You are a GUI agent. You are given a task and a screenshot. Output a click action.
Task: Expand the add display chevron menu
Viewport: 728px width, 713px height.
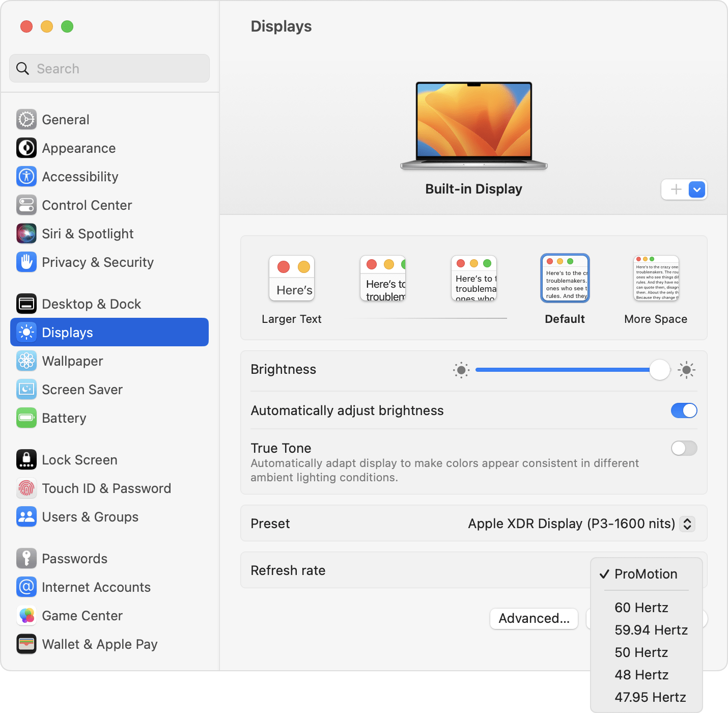tap(697, 189)
